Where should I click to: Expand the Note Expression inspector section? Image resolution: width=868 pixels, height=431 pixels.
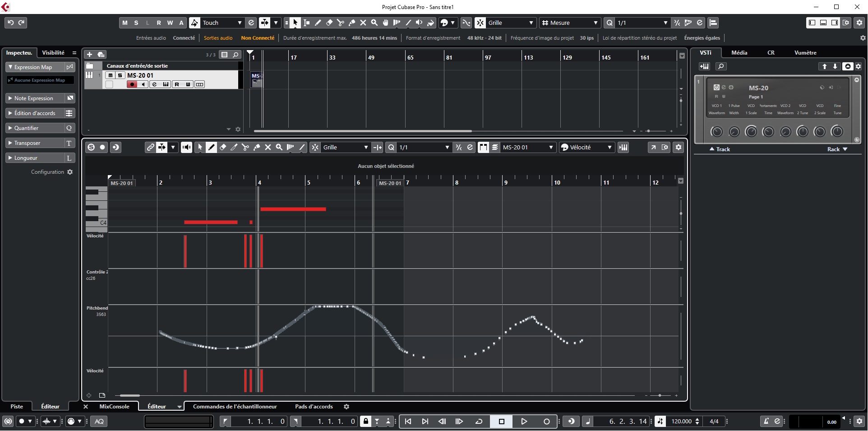tap(35, 98)
